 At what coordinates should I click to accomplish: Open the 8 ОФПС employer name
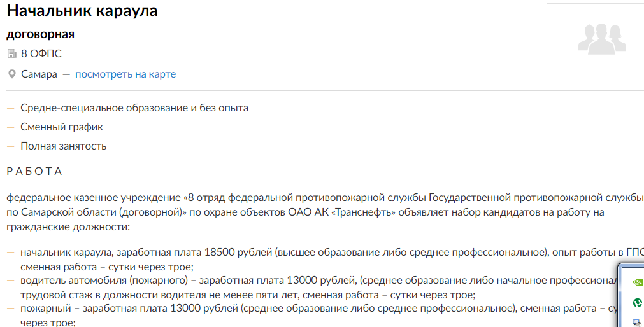pos(41,53)
